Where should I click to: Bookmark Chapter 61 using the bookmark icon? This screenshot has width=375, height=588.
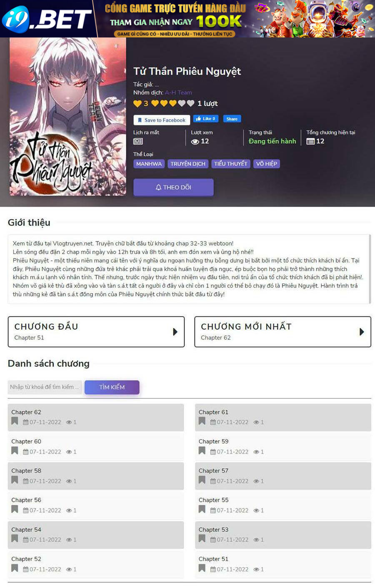[x=202, y=421]
